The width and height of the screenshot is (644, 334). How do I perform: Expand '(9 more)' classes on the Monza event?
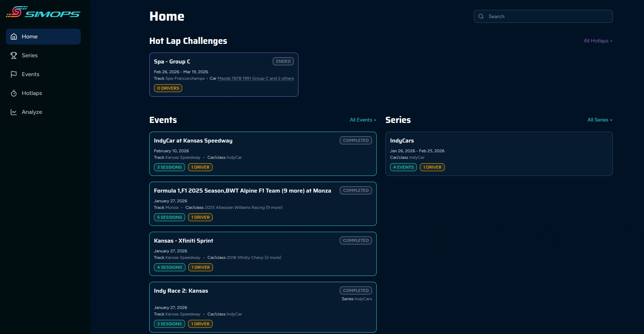tap(274, 207)
